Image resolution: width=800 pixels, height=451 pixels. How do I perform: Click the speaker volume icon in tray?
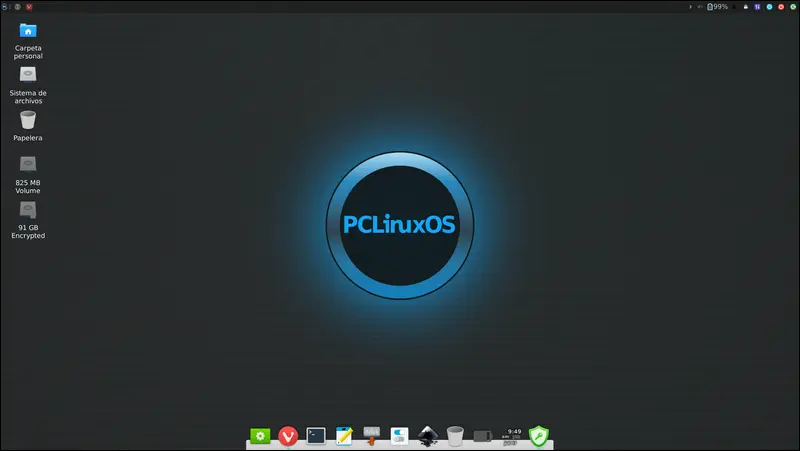(700, 7)
